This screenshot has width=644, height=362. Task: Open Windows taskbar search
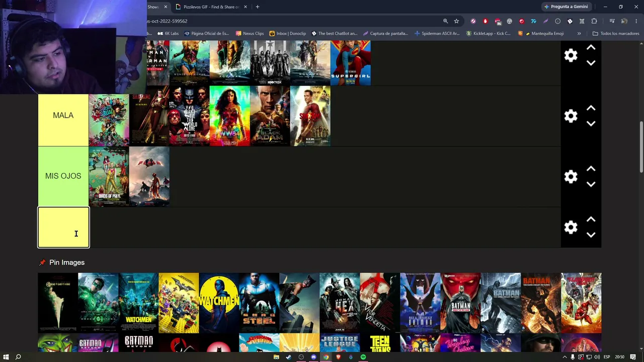(18, 357)
